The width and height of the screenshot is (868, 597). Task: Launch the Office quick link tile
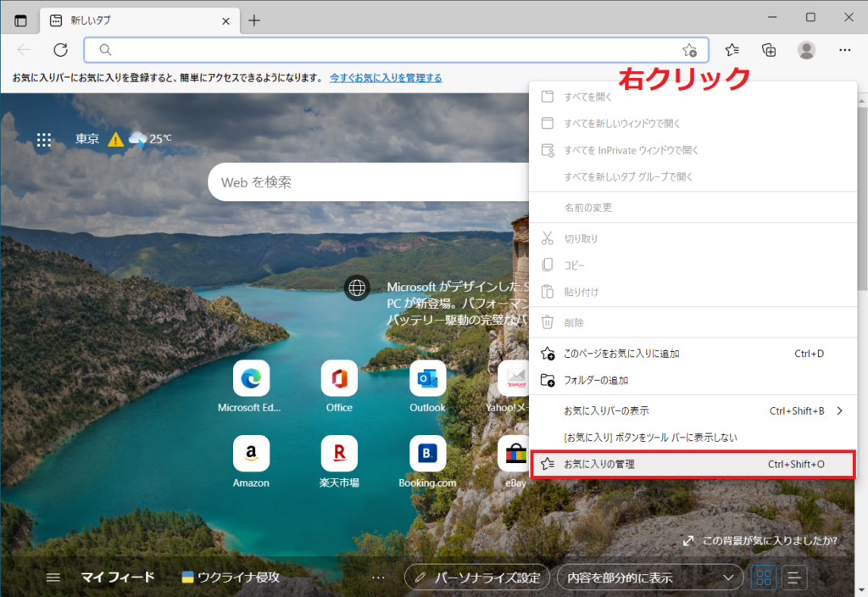pos(339,378)
